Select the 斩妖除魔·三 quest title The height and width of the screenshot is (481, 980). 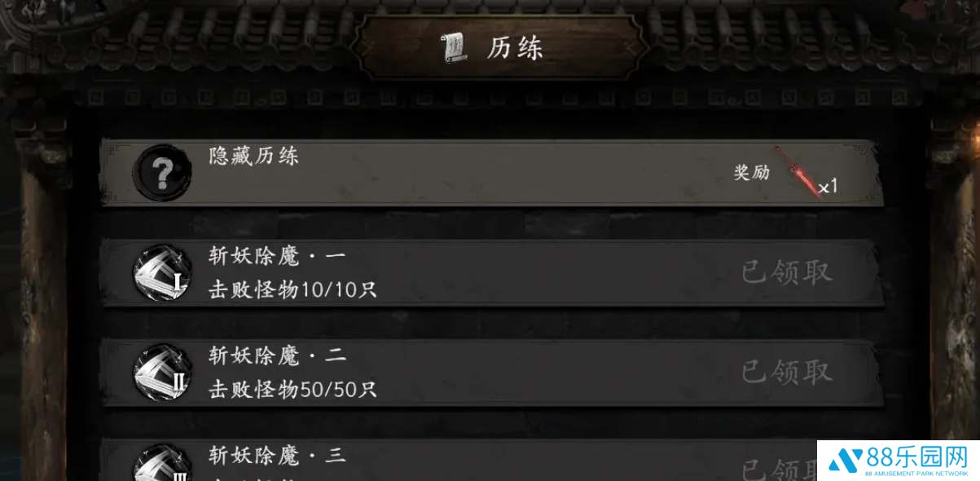coord(277,455)
